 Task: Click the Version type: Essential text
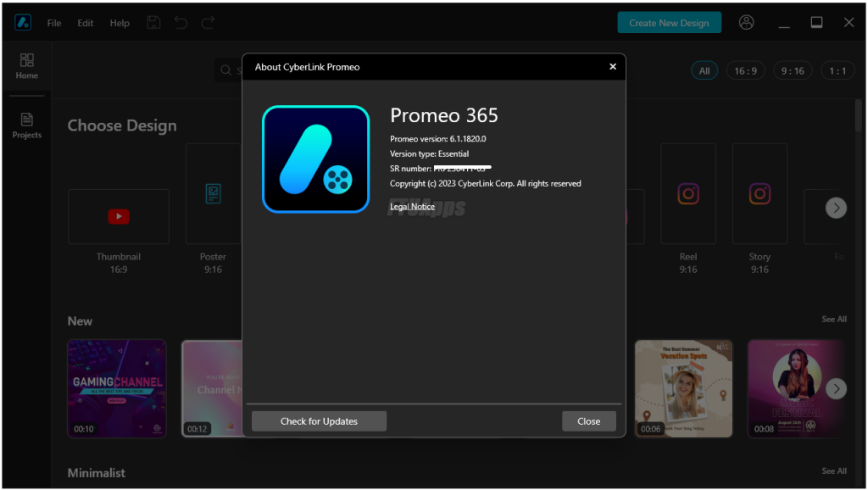coord(429,154)
